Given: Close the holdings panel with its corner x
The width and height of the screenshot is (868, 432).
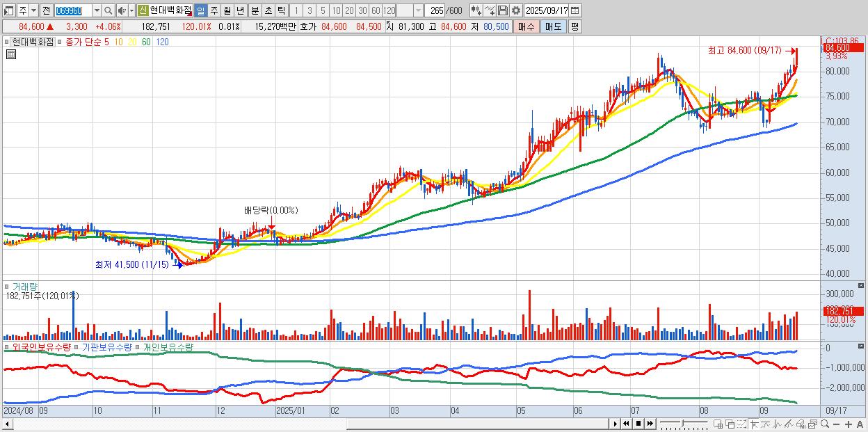Looking at the screenshot, I should click(x=862, y=346).
